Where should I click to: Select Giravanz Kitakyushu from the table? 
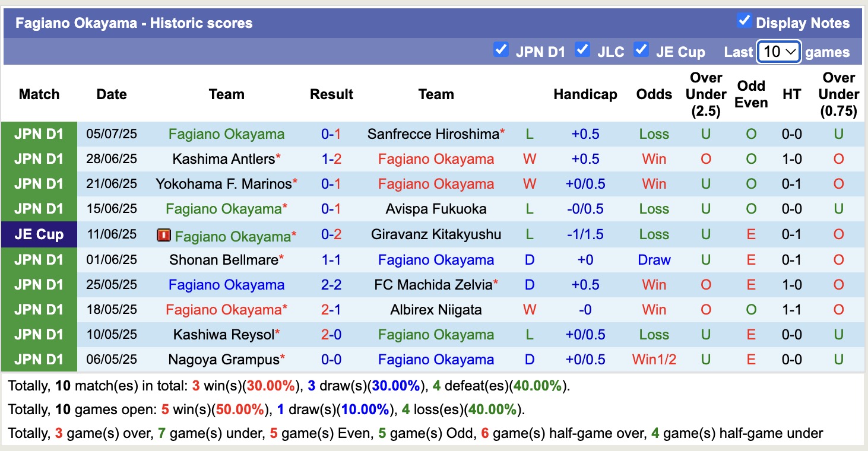click(x=436, y=234)
